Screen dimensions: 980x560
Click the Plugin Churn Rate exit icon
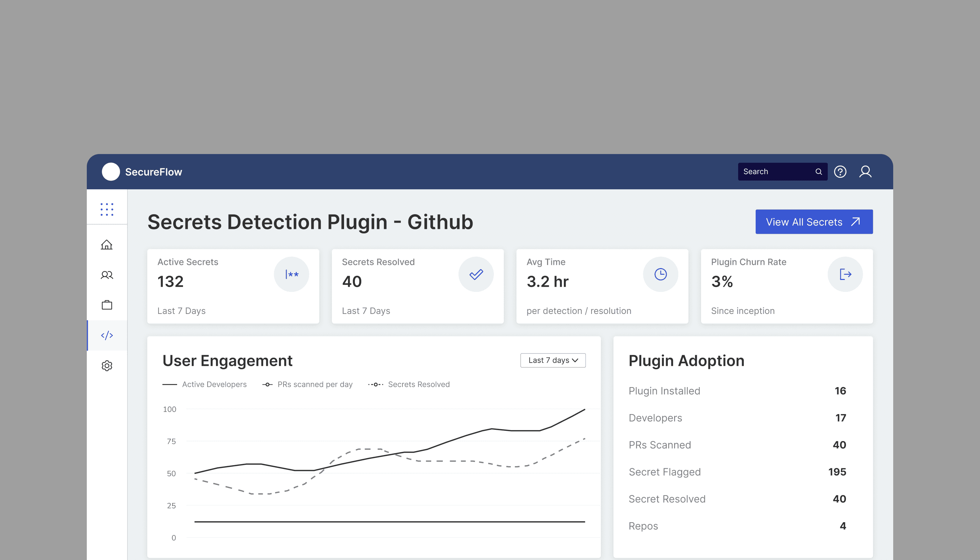click(x=845, y=274)
